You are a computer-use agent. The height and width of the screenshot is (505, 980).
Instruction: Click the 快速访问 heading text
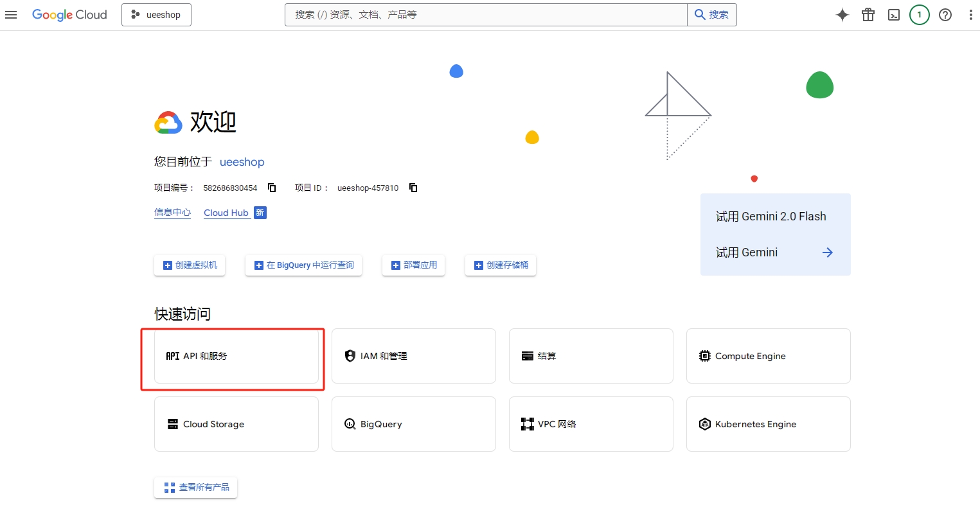click(183, 314)
